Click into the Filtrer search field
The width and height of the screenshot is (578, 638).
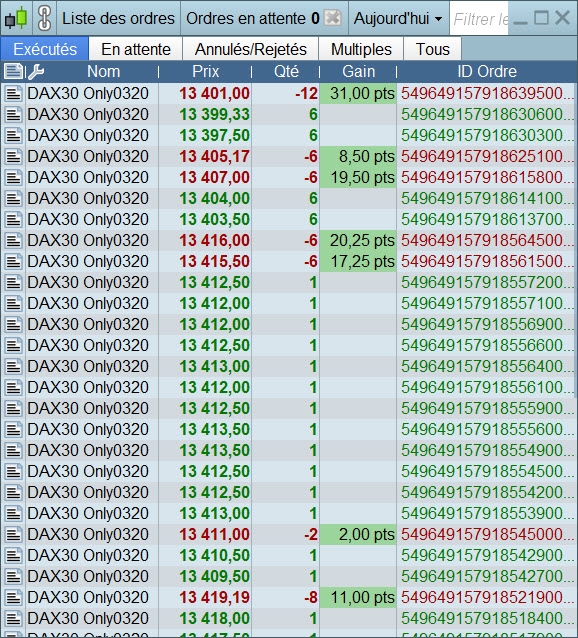(480, 19)
